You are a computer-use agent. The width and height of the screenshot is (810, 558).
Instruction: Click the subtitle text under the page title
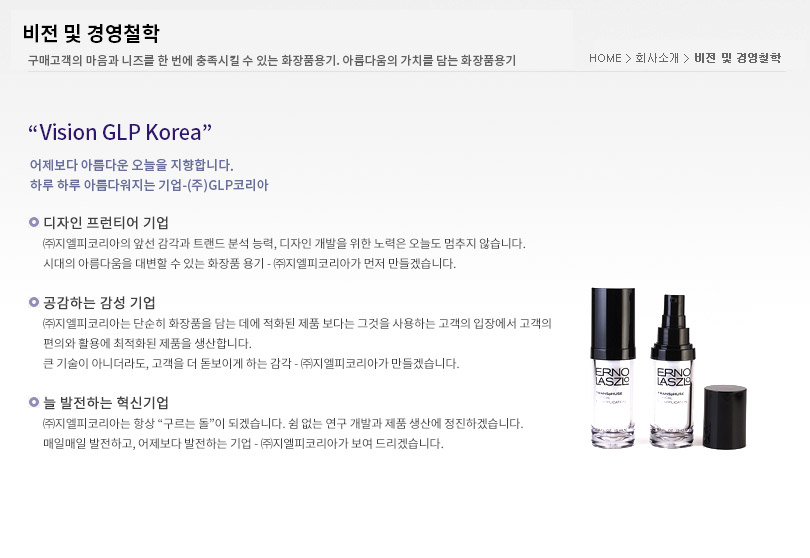click(x=272, y=60)
